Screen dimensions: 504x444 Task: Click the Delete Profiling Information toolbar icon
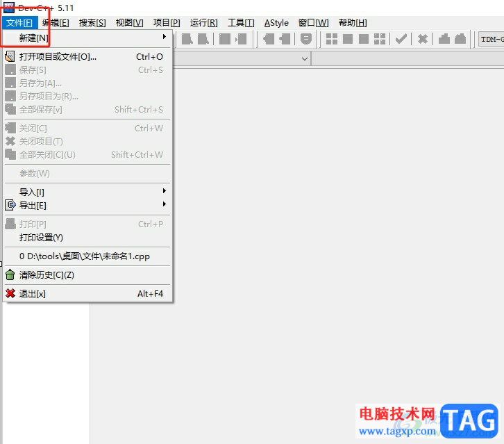pyautogui.click(x=460, y=39)
